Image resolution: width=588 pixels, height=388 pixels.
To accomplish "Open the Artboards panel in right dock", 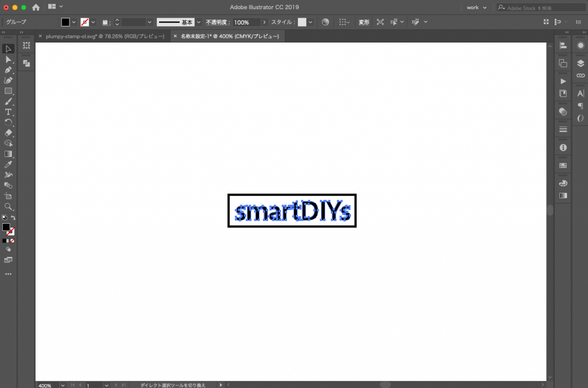I will point(563,63).
